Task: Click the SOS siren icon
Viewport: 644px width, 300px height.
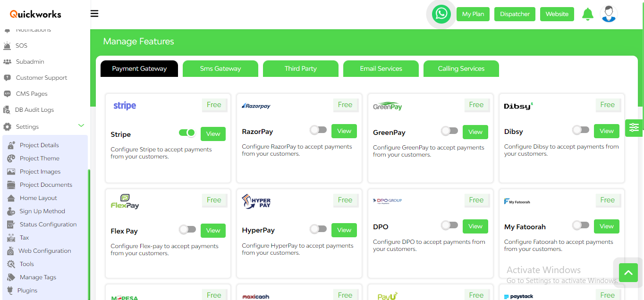Action: [x=7, y=46]
